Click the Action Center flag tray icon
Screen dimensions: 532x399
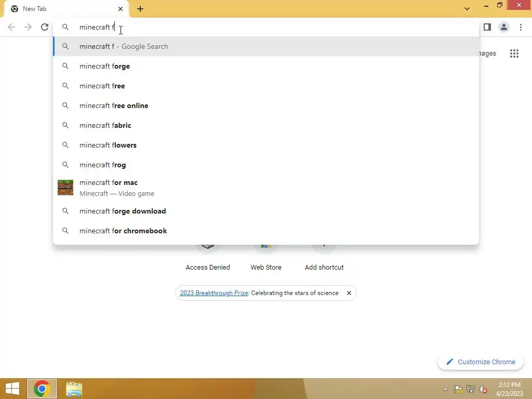point(458,389)
